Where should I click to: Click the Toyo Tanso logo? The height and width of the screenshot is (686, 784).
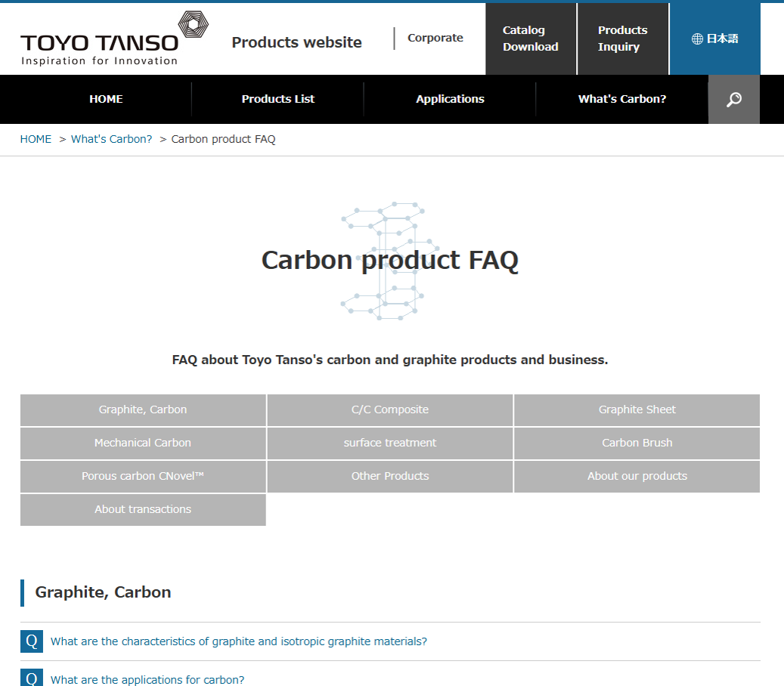click(114, 39)
